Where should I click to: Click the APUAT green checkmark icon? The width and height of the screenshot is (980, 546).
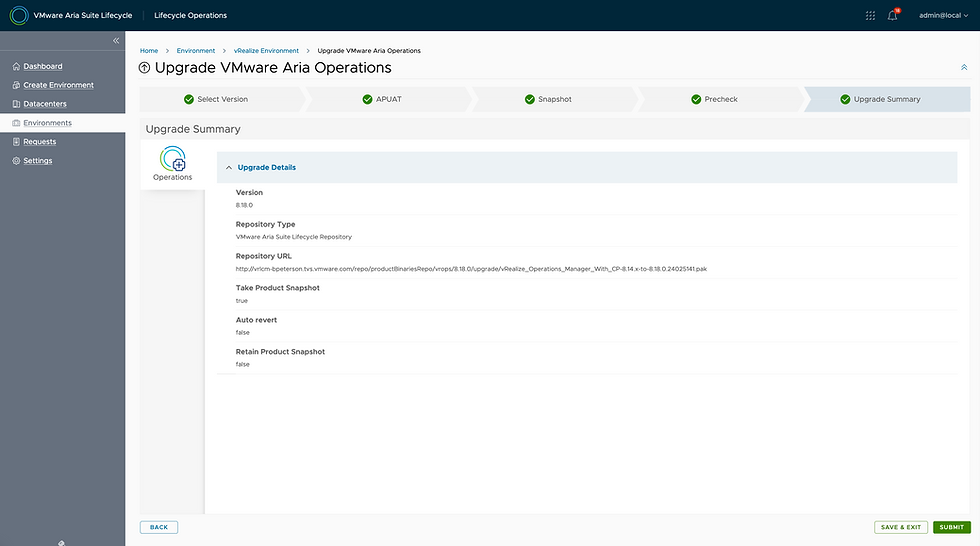coord(368,99)
